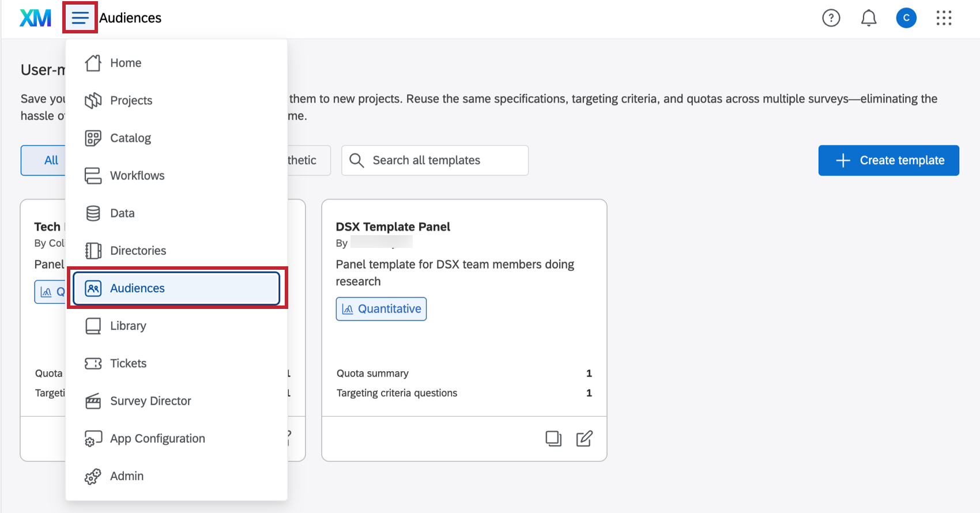Click the Quota summary row in DSX card
The image size is (980, 513).
464,374
